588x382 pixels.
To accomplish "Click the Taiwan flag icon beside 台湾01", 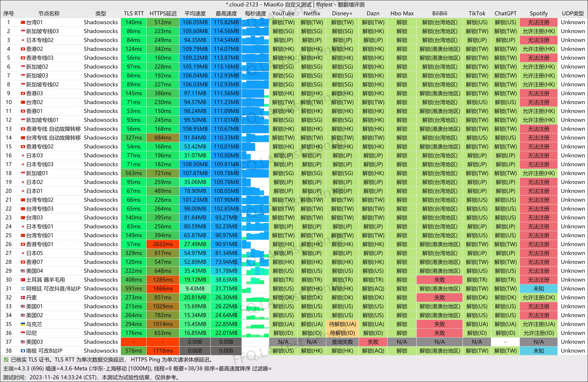I will pyautogui.click(x=23, y=22).
